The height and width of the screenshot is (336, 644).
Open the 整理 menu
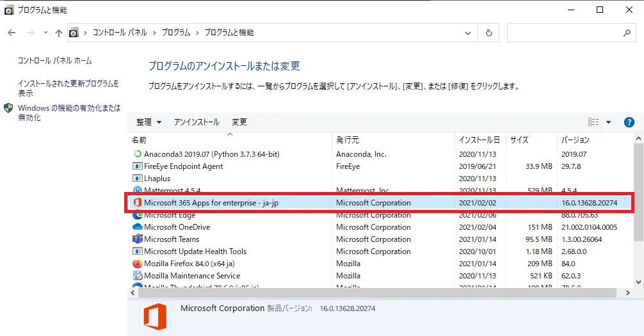[149, 122]
